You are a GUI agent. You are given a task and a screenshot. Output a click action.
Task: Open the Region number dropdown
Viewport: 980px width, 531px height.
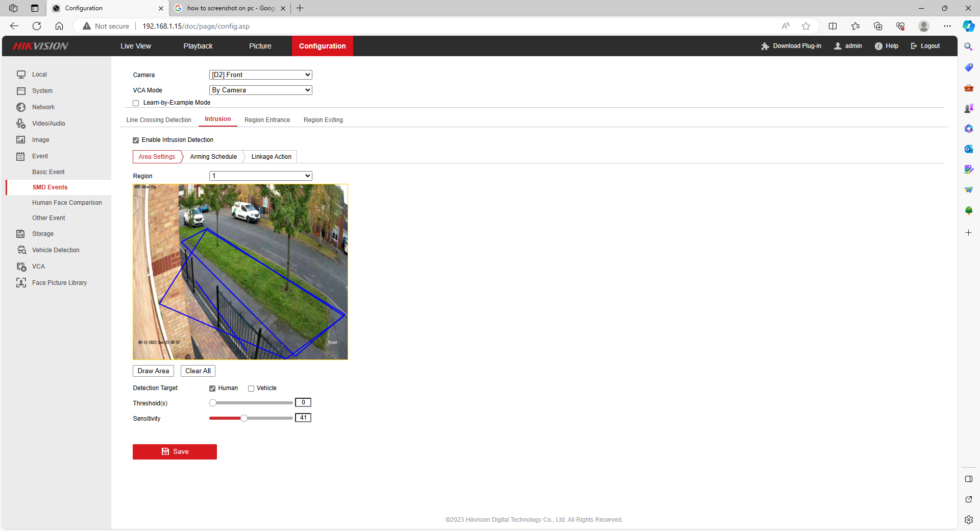coord(260,176)
